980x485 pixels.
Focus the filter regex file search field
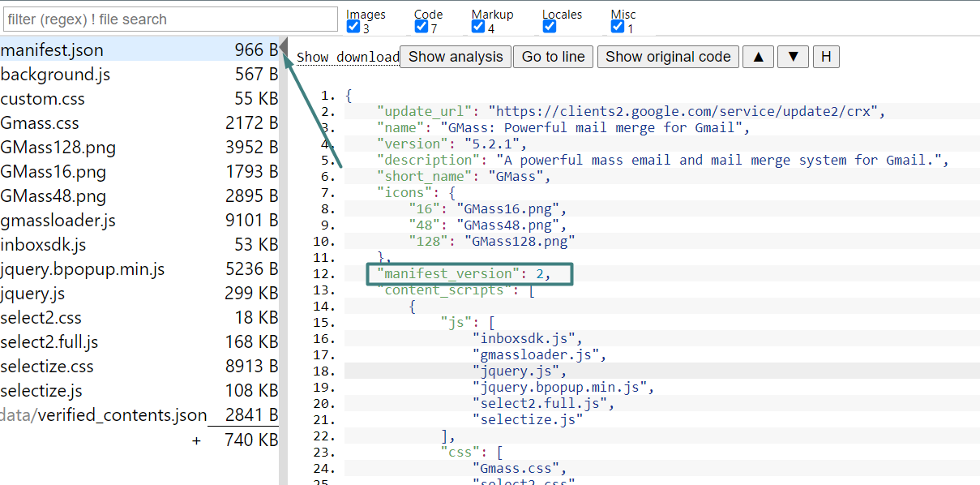tap(169, 19)
